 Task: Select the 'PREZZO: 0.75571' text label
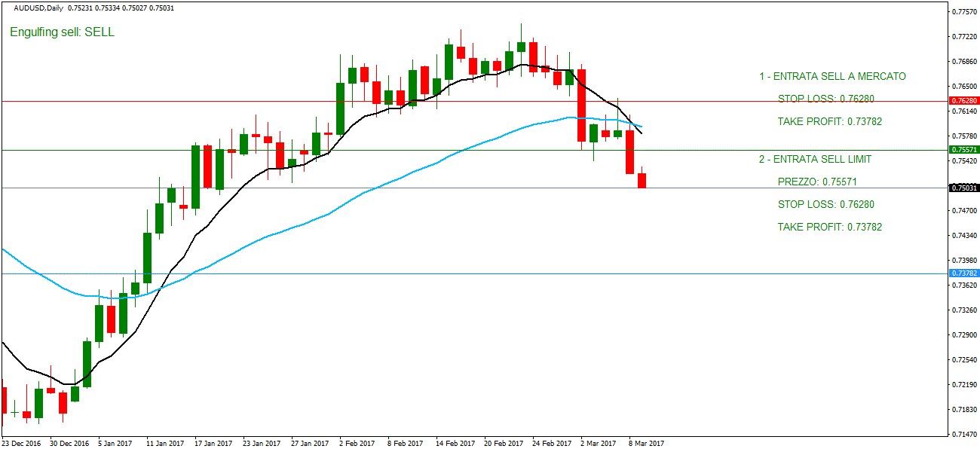coord(817,182)
